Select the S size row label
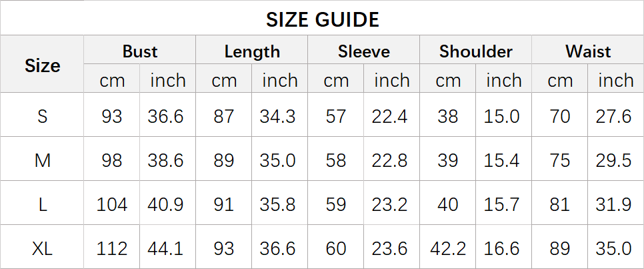Image resolution: width=644 pixels, height=269 pixels. pyautogui.click(x=42, y=117)
